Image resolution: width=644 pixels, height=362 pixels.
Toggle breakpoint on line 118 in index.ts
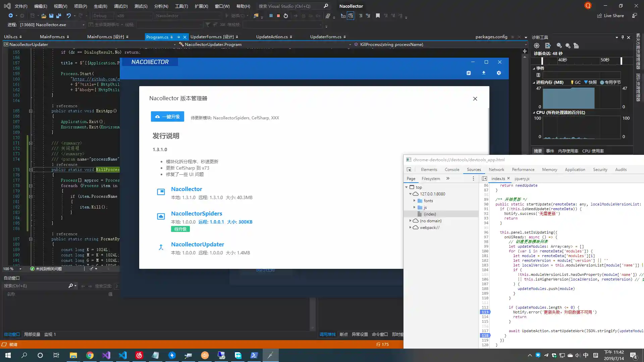485,336
